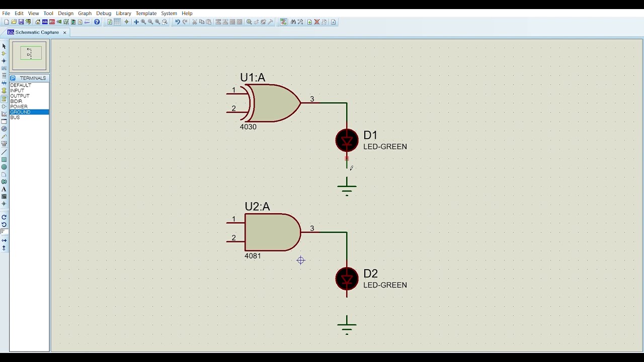The height and width of the screenshot is (362, 644).
Task: Select BUS terminal in list
Action: coord(29,118)
